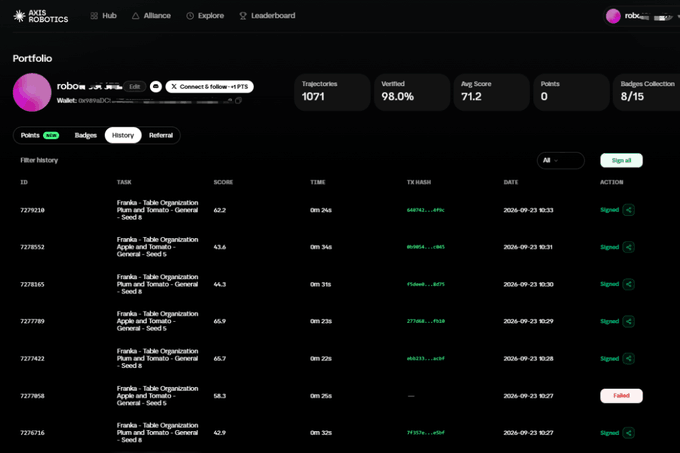Click the TX HASH column header

(x=419, y=182)
